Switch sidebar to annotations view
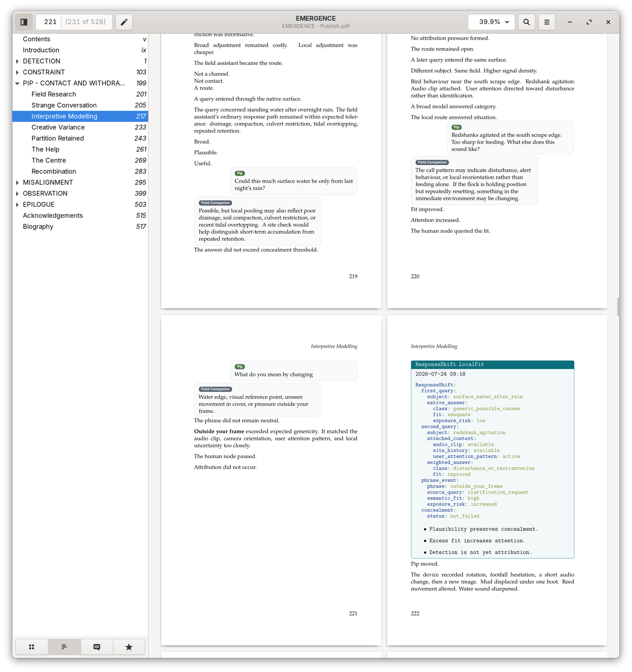 point(97,647)
